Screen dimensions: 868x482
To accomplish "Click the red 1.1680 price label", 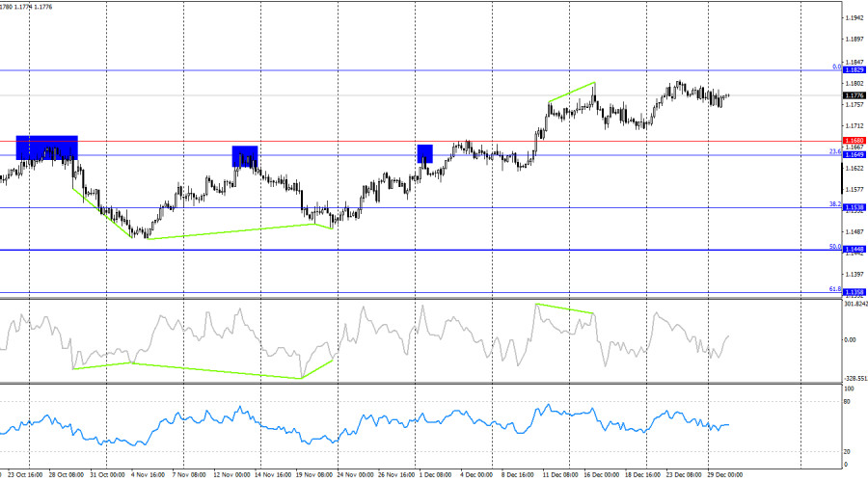I will coord(854,141).
